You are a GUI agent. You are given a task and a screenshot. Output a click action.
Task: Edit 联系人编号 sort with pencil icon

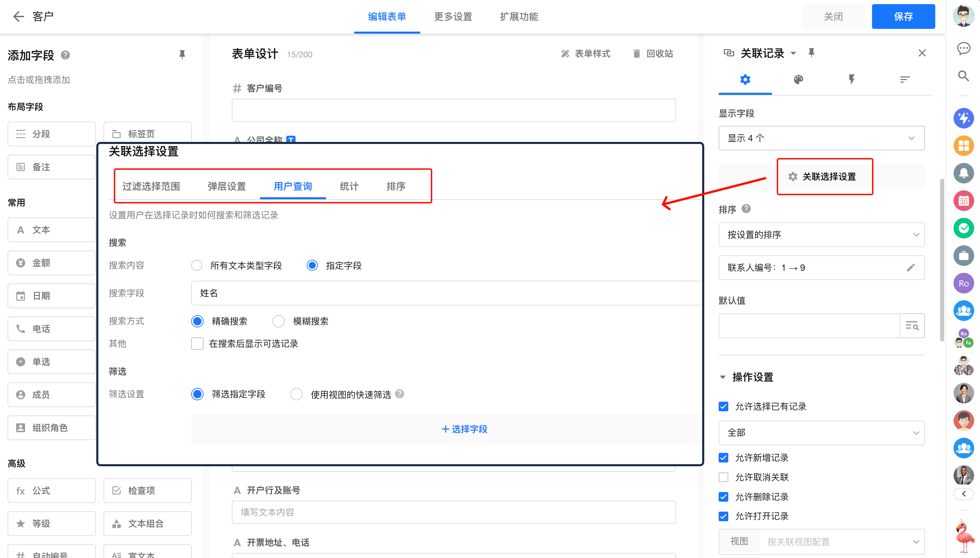pyautogui.click(x=911, y=268)
